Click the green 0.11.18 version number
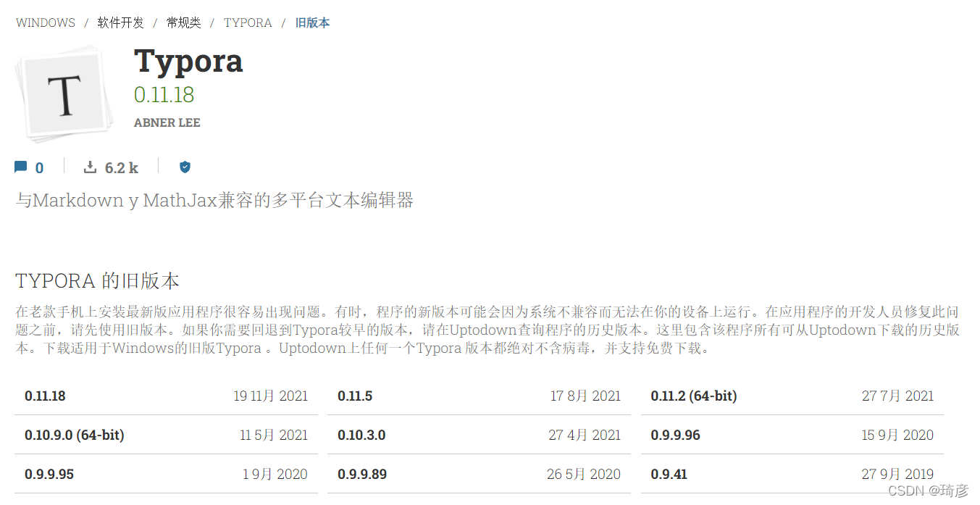 (164, 95)
